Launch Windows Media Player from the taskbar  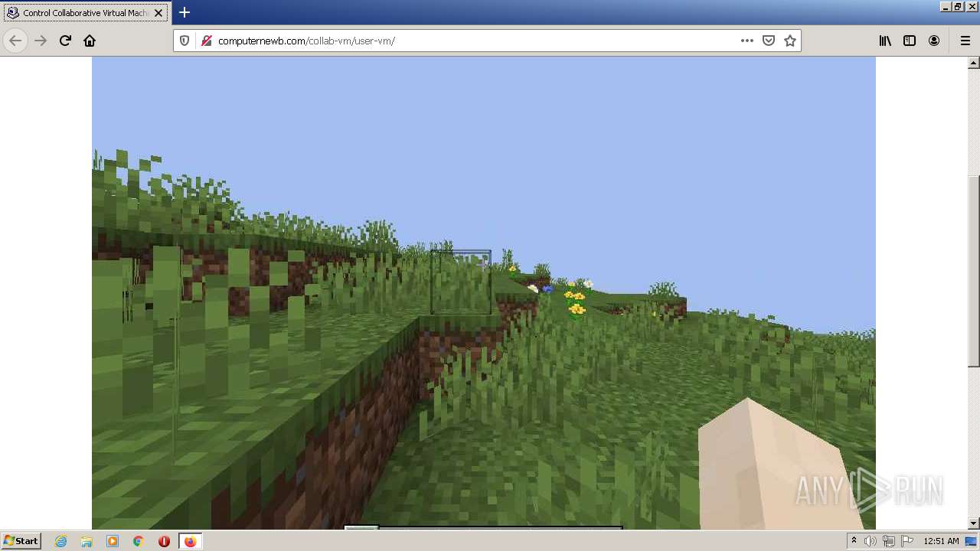(113, 541)
